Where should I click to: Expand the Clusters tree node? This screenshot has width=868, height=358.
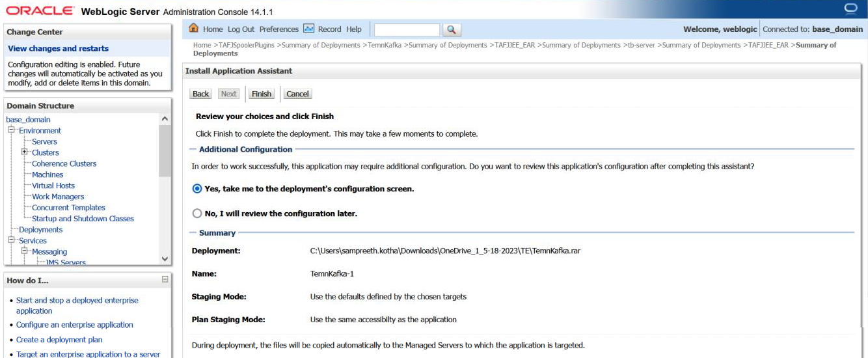click(25, 152)
